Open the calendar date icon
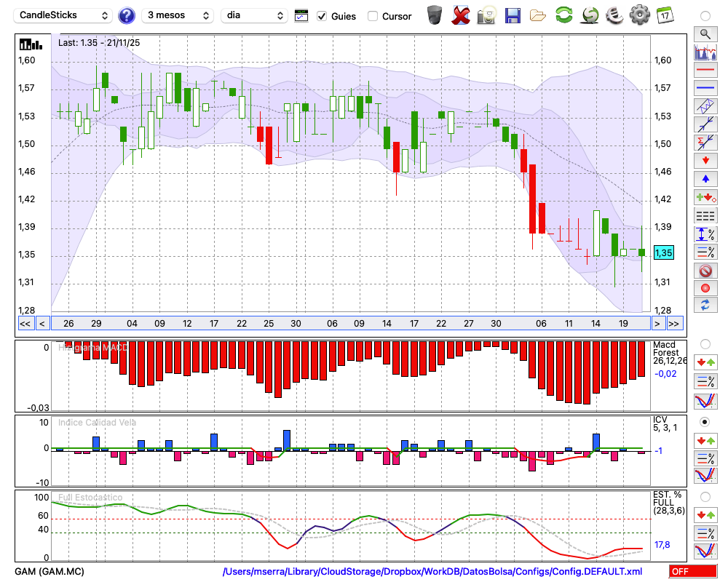 (x=664, y=15)
